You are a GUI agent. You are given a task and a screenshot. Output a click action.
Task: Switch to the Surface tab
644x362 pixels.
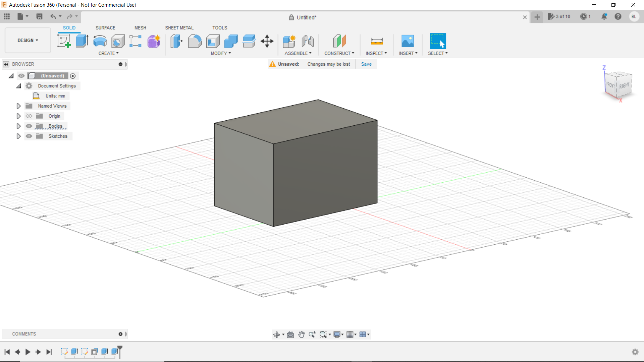point(105,28)
